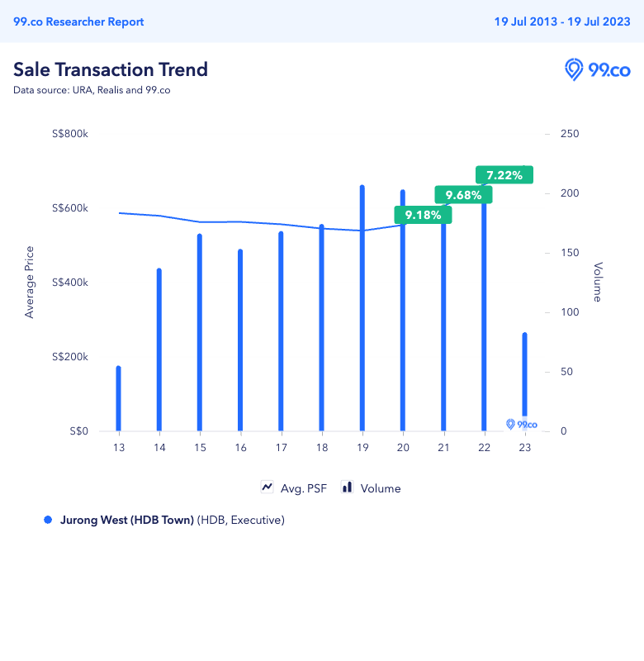Screen dimensions: 644x661
Task: Click the '150' volume axis label
Action: click(570, 253)
